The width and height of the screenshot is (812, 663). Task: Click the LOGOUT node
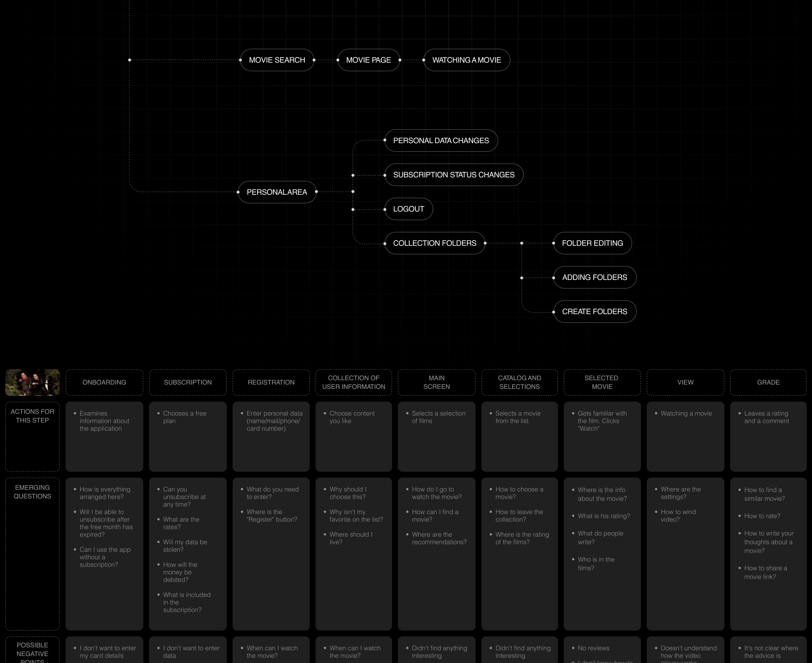point(409,209)
